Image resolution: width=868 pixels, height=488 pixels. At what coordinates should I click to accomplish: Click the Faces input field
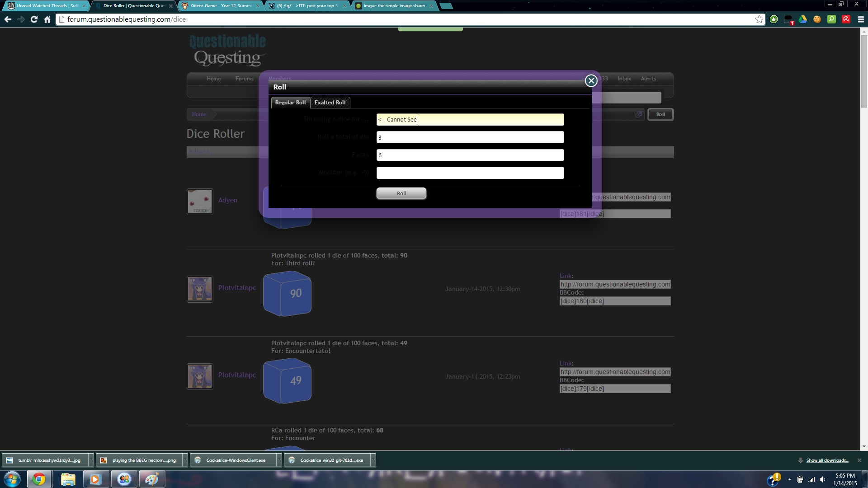[470, 155]
